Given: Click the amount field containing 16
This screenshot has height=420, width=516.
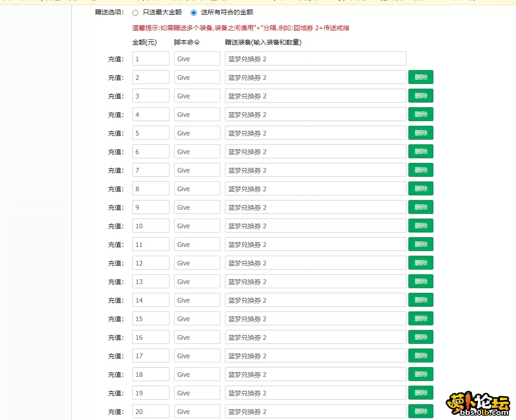Looking at the screenshot, I should click(151, 337).
